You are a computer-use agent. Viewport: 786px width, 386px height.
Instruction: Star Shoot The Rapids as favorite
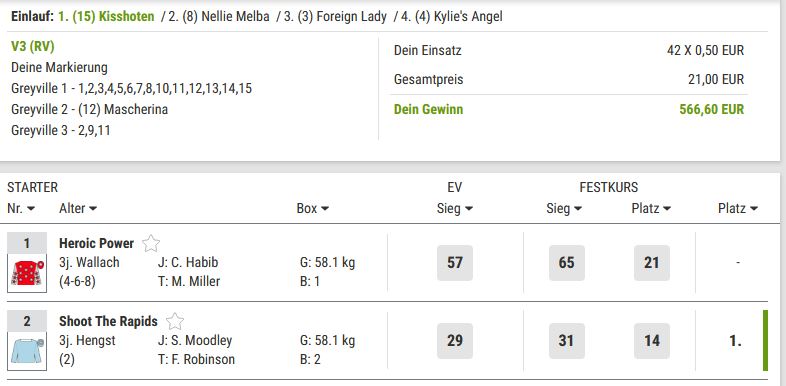175,321
